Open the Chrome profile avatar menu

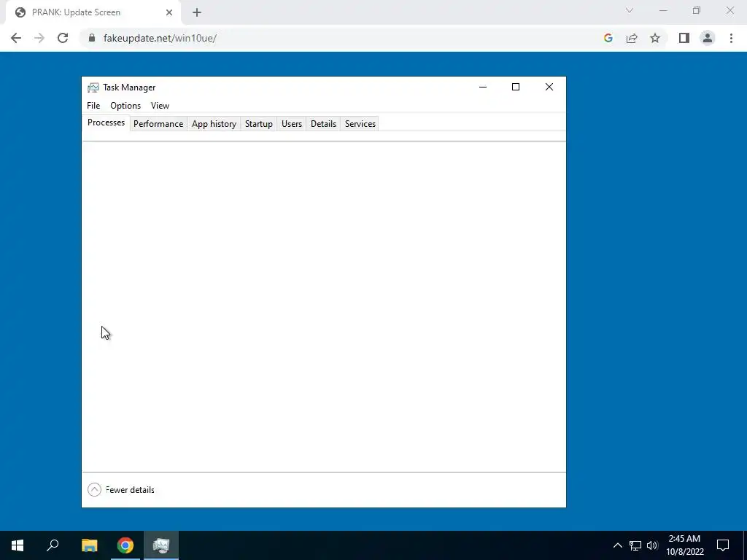point(708,38)
